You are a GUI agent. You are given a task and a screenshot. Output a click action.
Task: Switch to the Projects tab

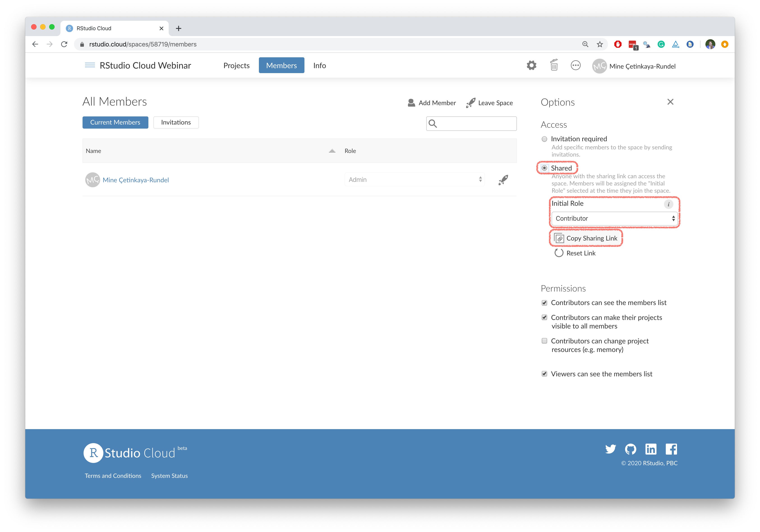coord(236,66)
